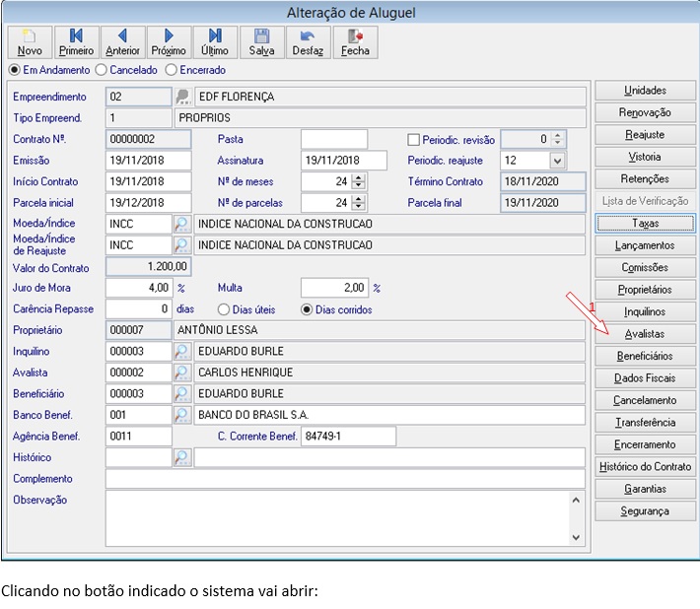Select the Encerrado status radio button
Screen dimensions: 700x609
171,70
